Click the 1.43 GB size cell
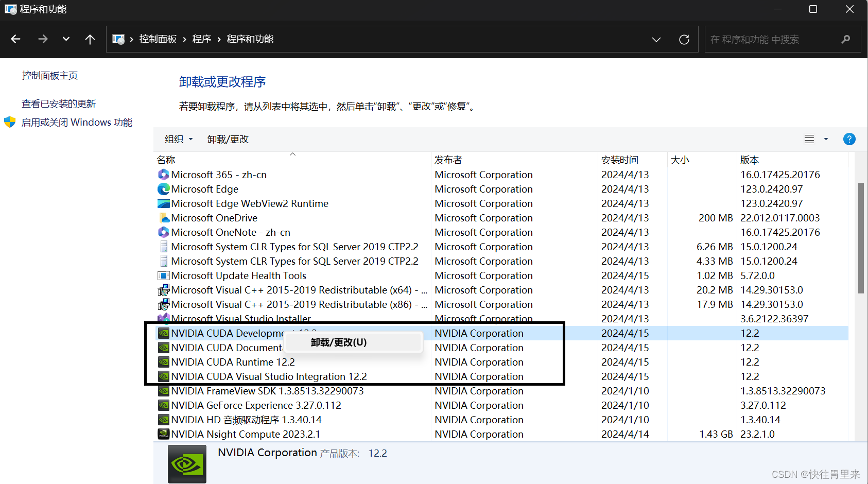This screenshot has height=484, width=868. point(716,434)
